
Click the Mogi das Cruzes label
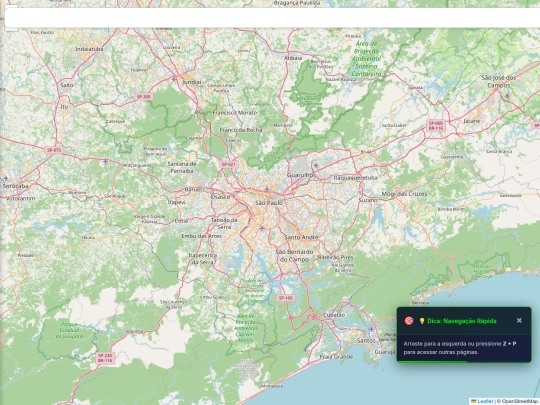coord(404,194)
